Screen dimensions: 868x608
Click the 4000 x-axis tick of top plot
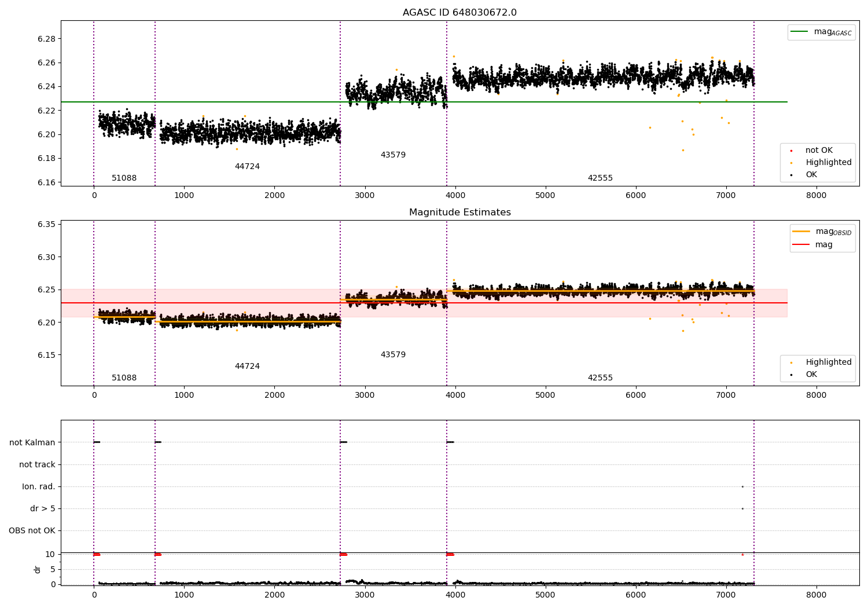(x=455, y=195)
